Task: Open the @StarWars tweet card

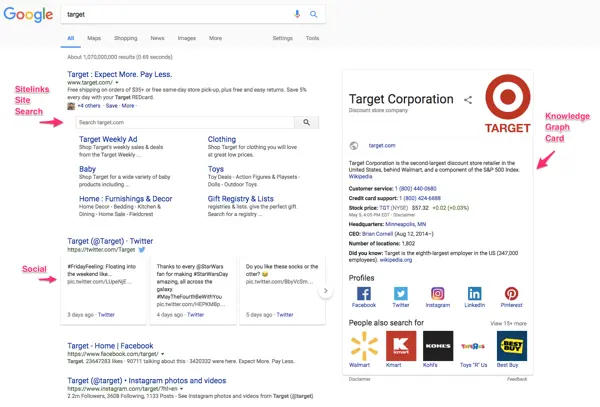Action: pos(193,290)
